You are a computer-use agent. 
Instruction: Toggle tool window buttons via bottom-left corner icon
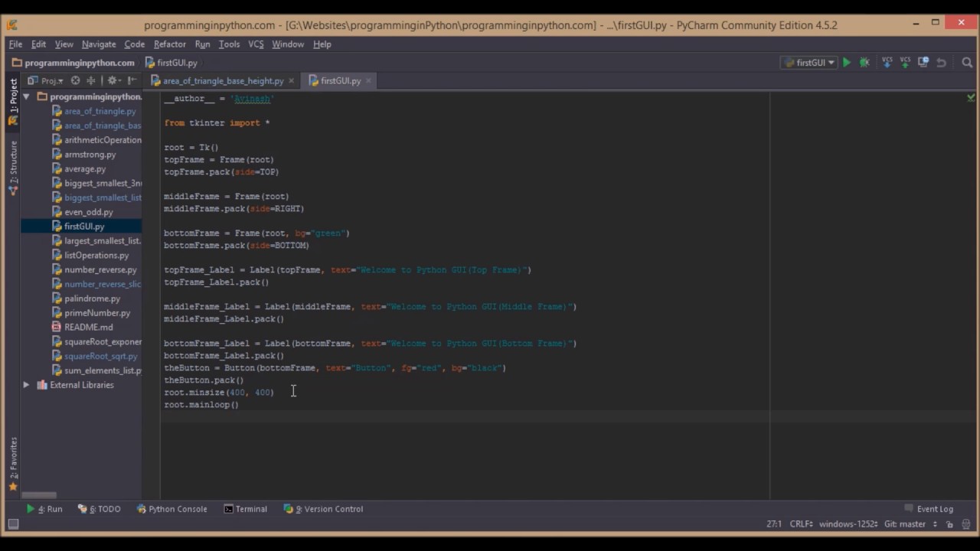point(13,524)
